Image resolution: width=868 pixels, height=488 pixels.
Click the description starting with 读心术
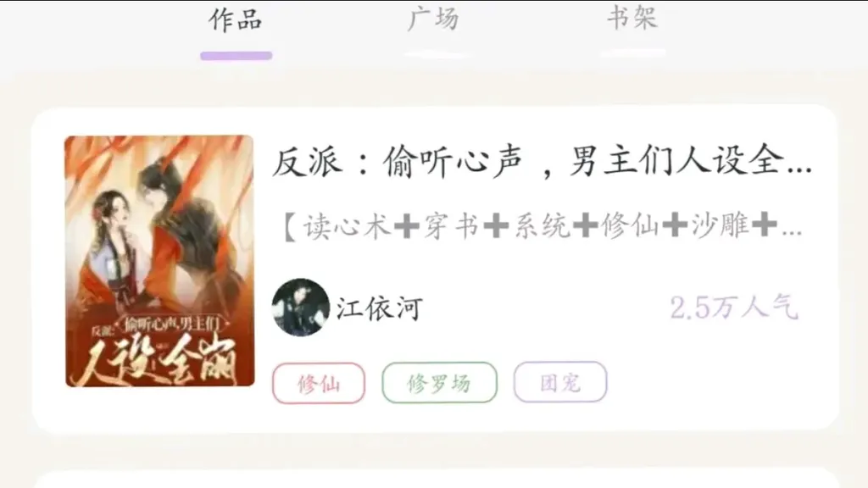542,225
